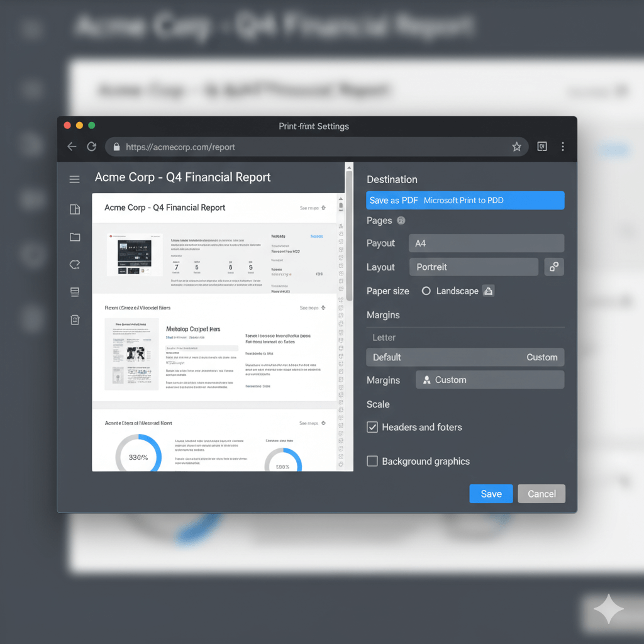This screenshot has width=644, height=644.
Task: Uncheck the Headers and foters checkbox
Action: point(372,427)
